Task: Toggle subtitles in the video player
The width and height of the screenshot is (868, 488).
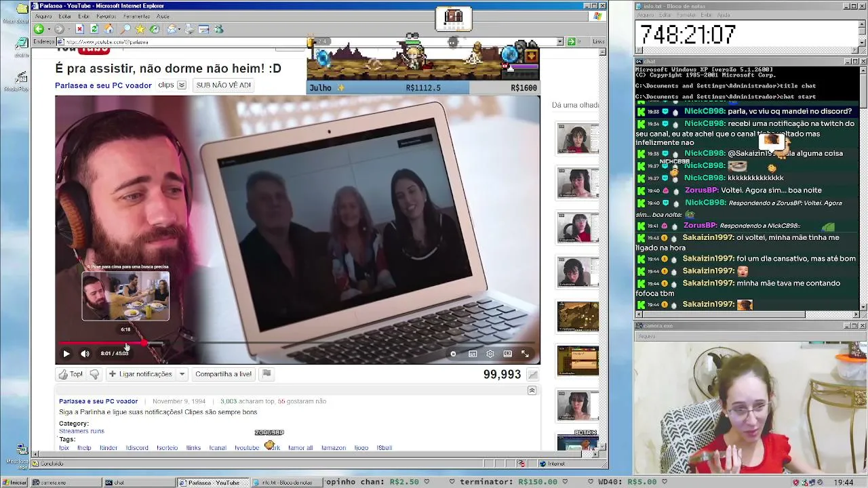Action: (x=473, y=353)
